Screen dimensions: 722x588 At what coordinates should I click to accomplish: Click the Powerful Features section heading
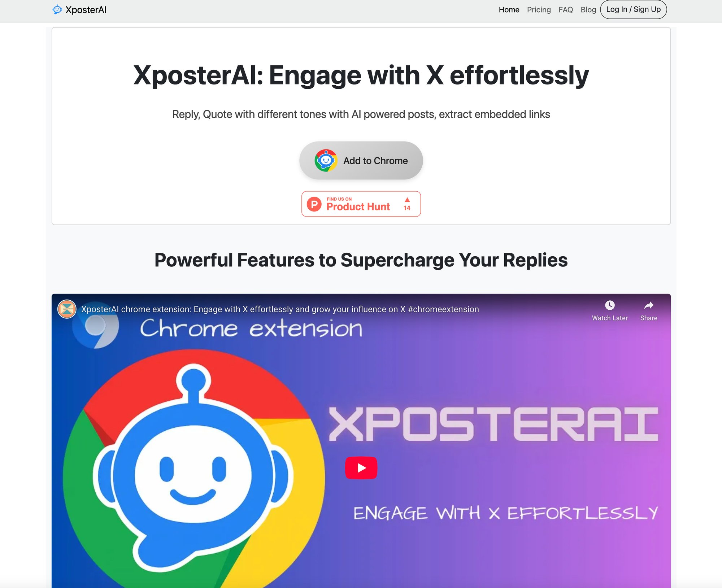(x=361, y=260)
